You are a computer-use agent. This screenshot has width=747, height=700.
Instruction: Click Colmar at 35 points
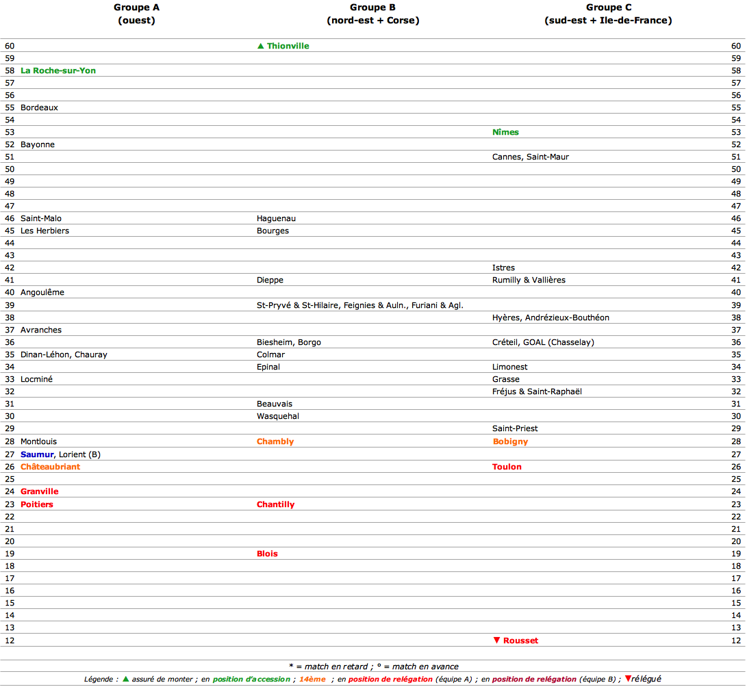point(270,354)
